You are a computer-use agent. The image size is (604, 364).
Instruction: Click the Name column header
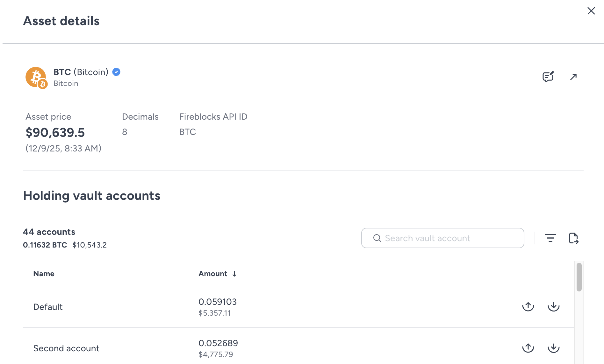[44, 274]
